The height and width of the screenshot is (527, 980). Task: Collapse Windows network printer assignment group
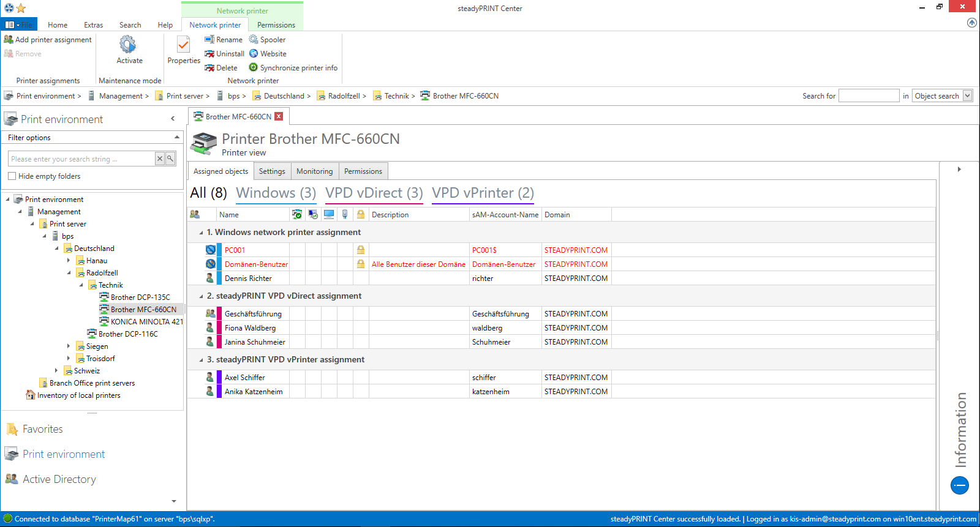coord(201,233)
